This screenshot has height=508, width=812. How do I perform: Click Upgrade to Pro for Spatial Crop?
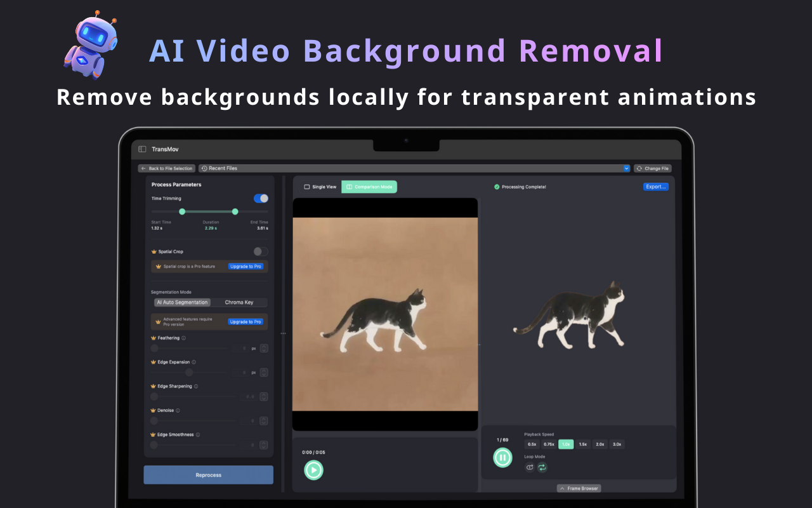(x=246, y=266)
